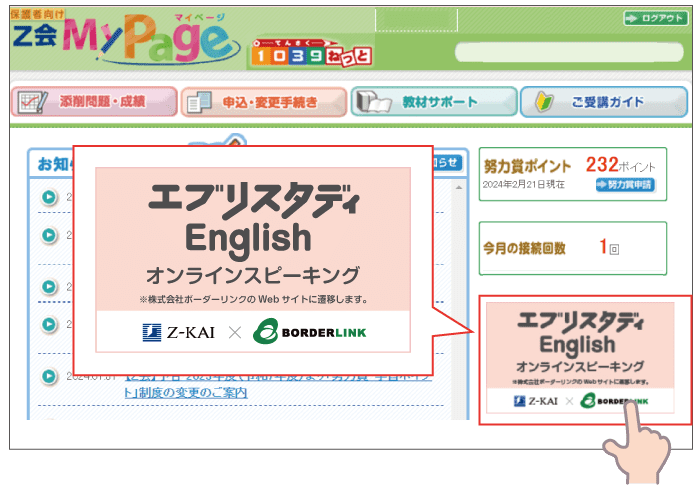
Task: Click the third notice's arrow icon
Action: [50, 286]
